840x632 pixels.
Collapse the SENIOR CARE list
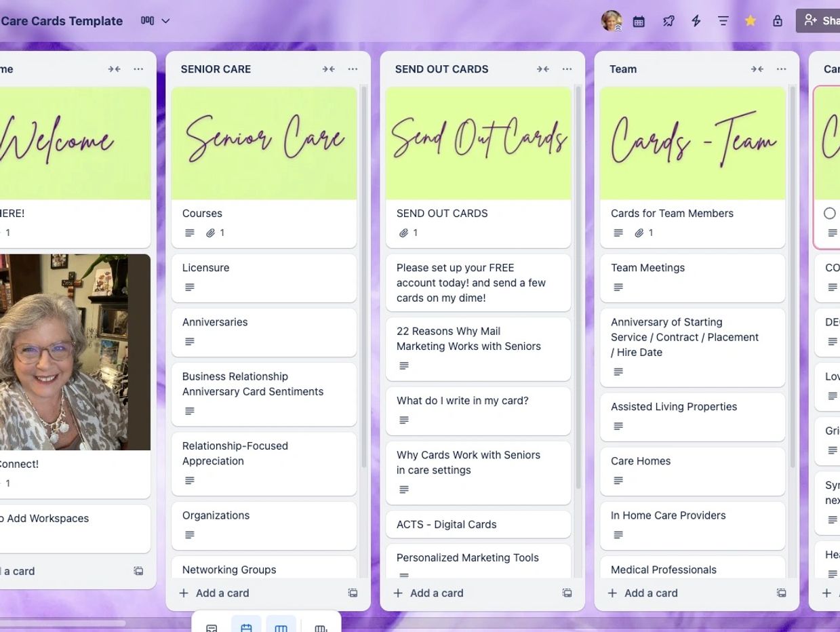click(x=328, y=69)
